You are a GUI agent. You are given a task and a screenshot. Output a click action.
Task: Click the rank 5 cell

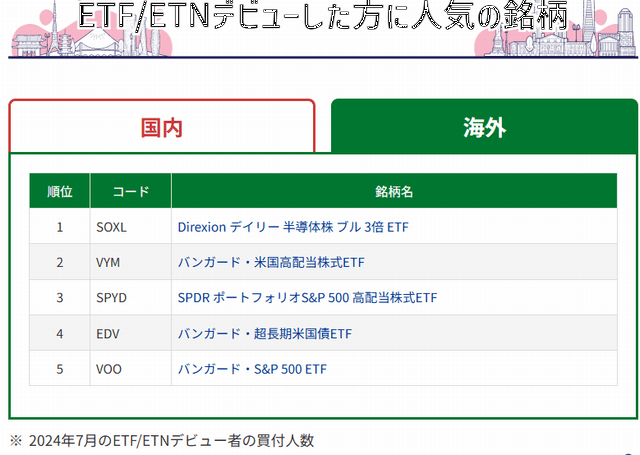(x=60, y=368)
